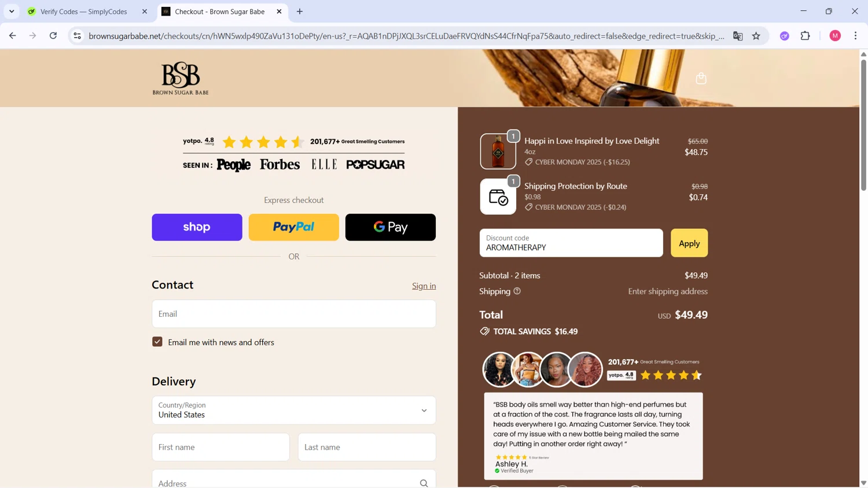Click the page vertical scrollbar

coord(863,124)
